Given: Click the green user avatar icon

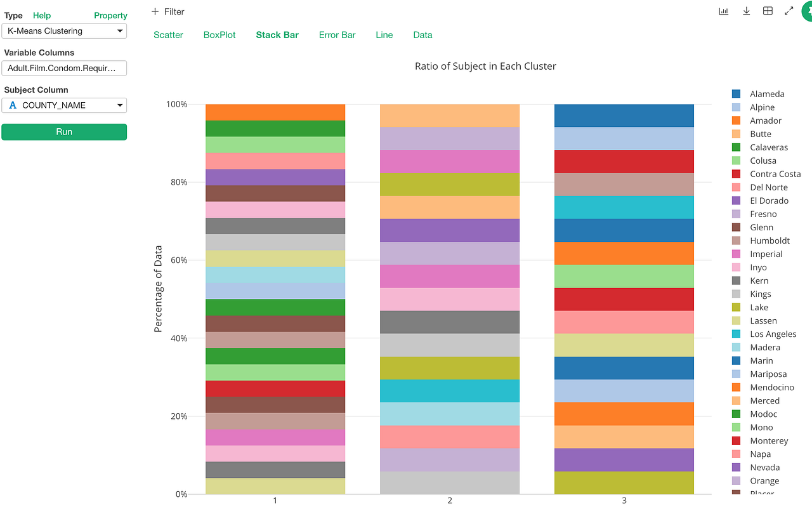Looking at the screenshot, I should (808, 11).
